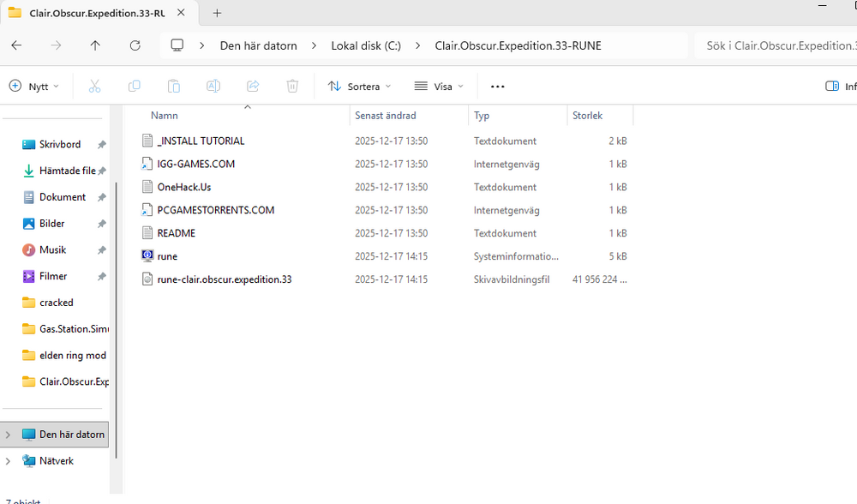Sort files by Senast ändrad column
Viewport: 857px width, 504px height.
tap(385, 116)
